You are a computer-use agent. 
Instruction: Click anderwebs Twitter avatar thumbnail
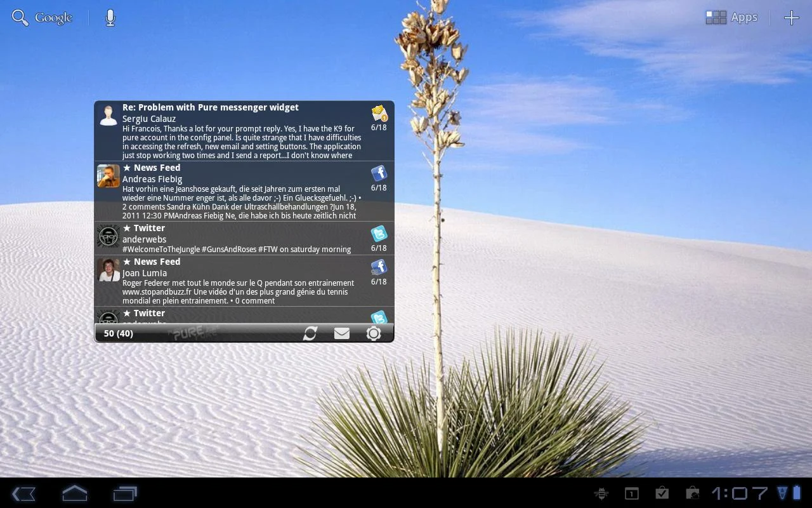click(108, 236)
